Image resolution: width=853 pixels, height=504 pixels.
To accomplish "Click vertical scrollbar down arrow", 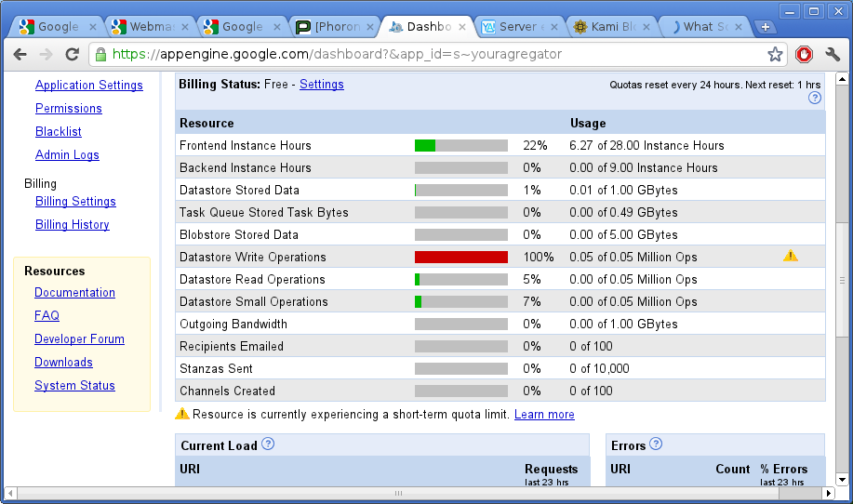I will 842,480.
